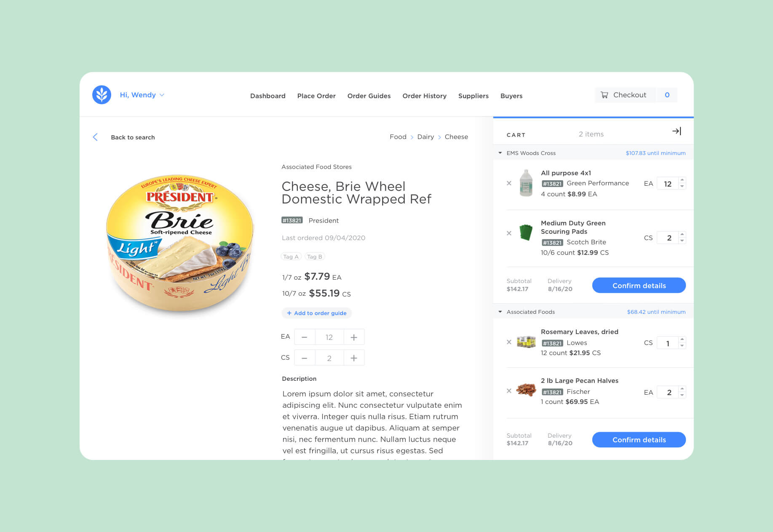Collapse the Associated Foods supplier group

tap(500, 312)
